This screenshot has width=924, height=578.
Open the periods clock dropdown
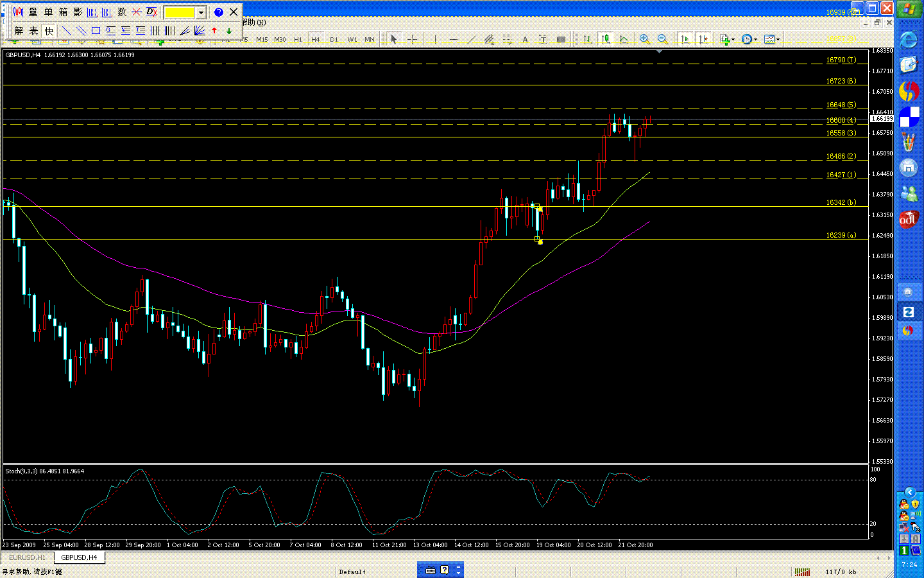pos(749,40)
